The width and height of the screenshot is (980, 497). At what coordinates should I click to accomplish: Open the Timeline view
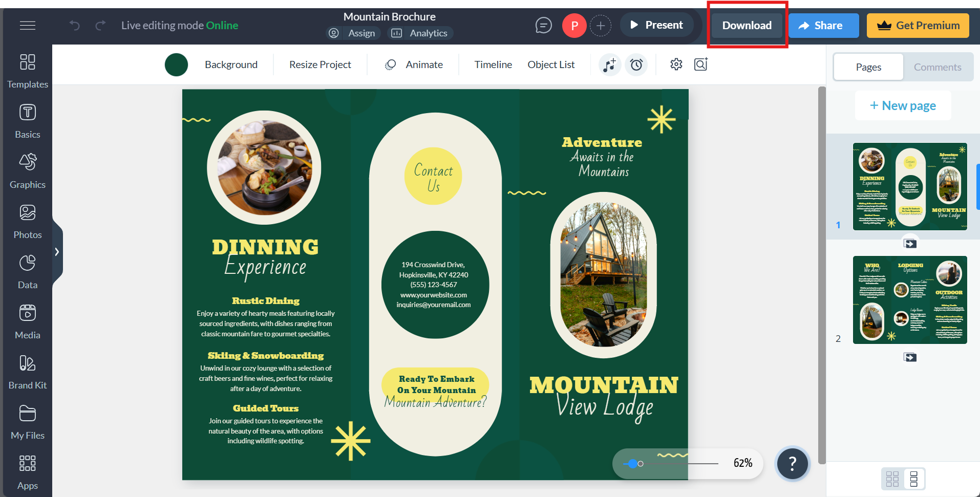[x=493, y=64]
